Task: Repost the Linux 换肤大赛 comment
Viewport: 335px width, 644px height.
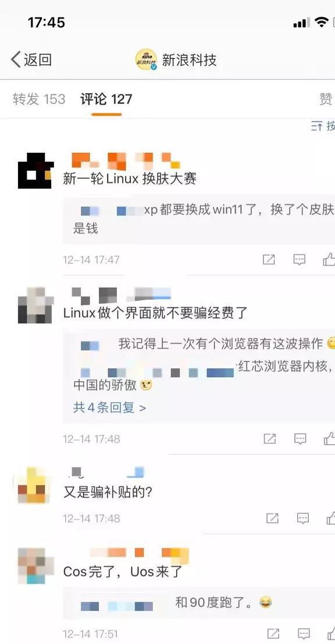Action: (x=269, y=259)
